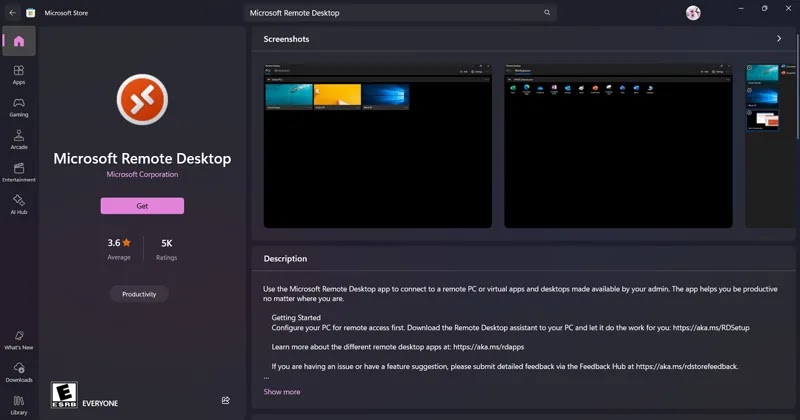Screen dimensions: 800x420
Task: Click the Description section heading
Action: (285, 258)
